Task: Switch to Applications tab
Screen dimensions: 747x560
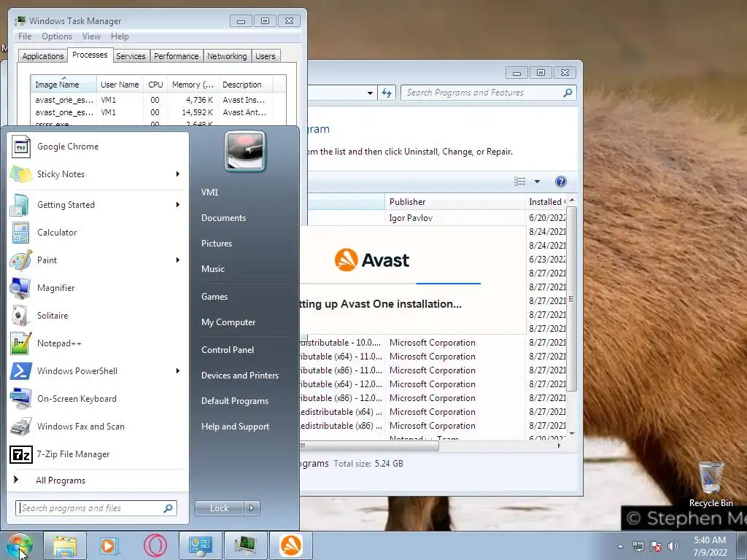Action: coord(43,56)
